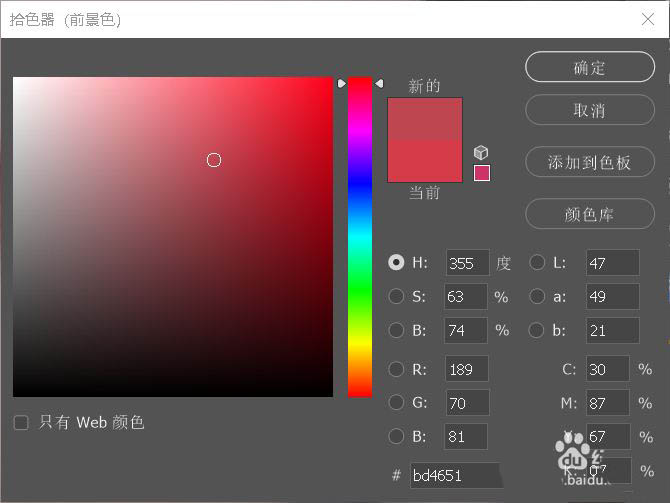This screenshot has width=670, height=503.
Task: Enable the 只有 Web 颜色 checkbox
Action: [21, 423]
